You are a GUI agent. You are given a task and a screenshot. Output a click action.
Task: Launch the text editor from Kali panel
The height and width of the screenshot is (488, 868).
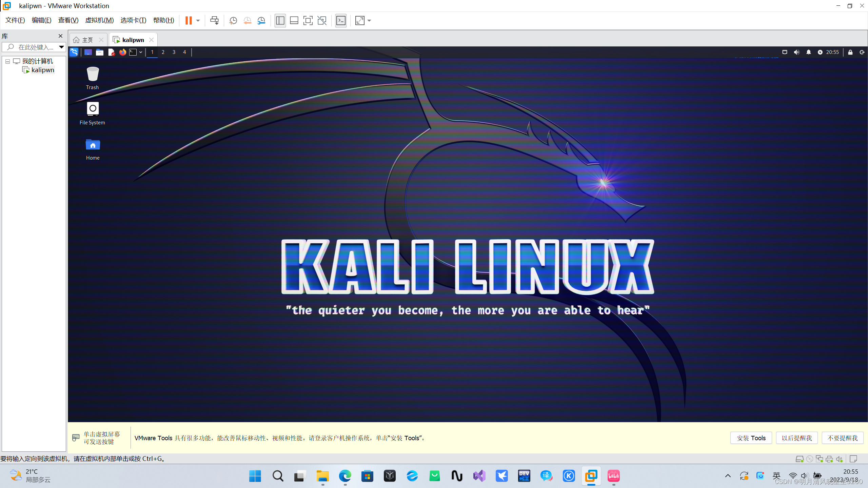[x=111, y=52]
